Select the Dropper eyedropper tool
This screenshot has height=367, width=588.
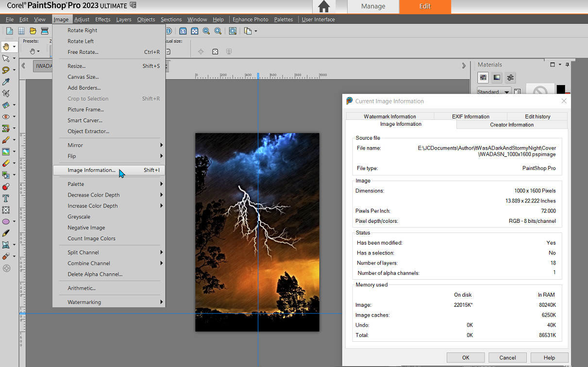coord(6,82)
